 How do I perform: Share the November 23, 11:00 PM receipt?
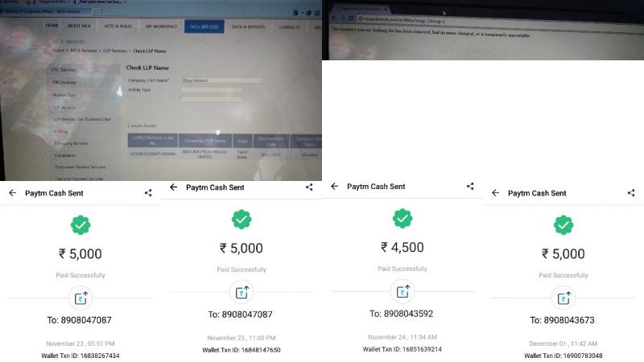[x=309, y=187]
